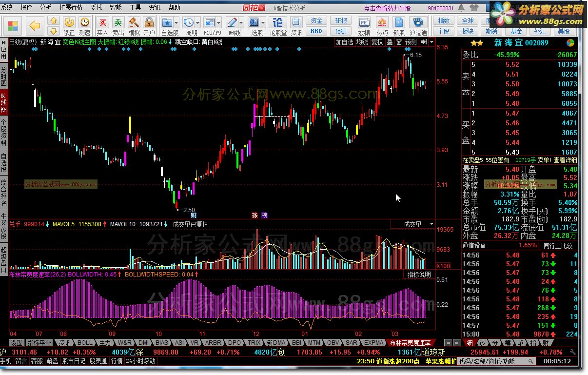Click the 卖出 sell icon
588x375 pixels.
[118, 26]
